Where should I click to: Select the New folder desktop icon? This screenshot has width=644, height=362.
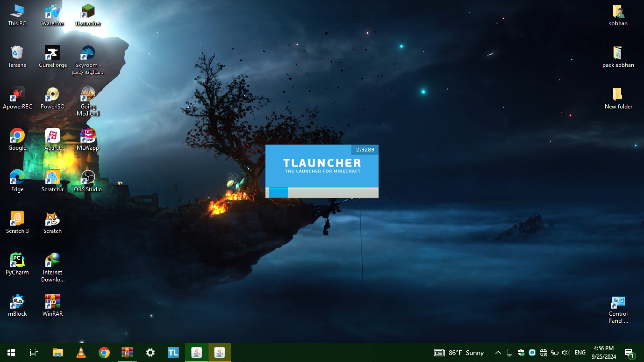(x=618, y=98)
